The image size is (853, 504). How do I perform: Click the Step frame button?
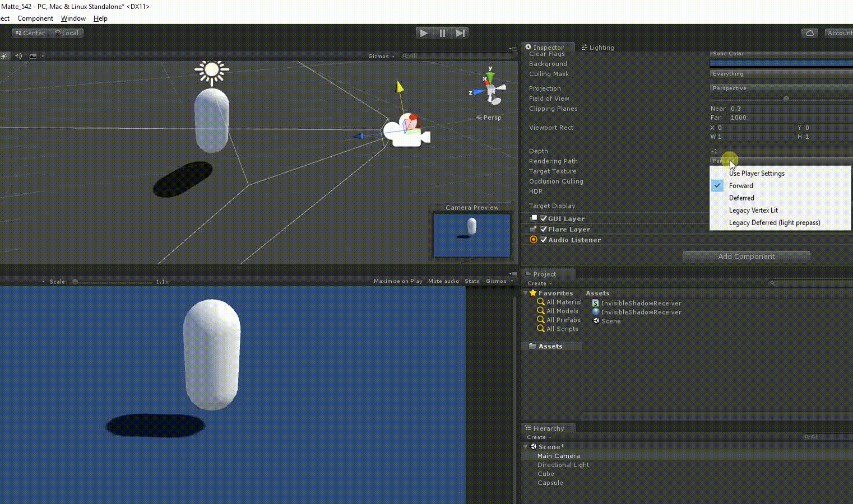[461, 32]
